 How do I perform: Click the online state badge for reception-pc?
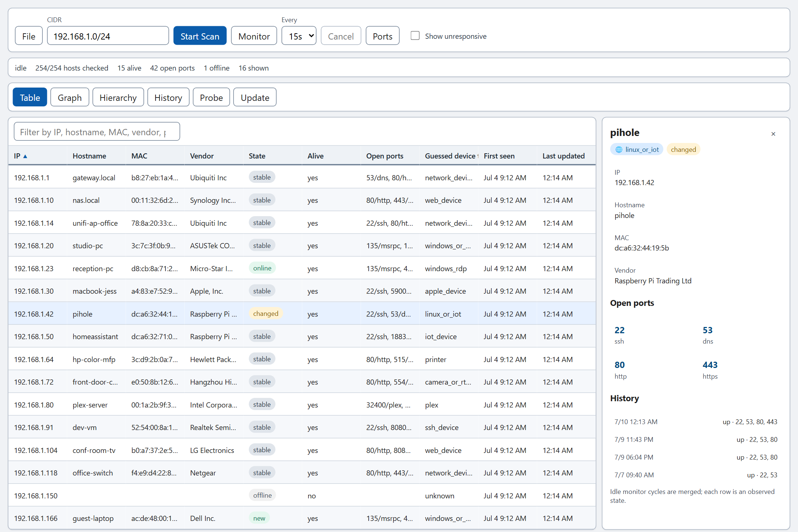click(262, 268)
